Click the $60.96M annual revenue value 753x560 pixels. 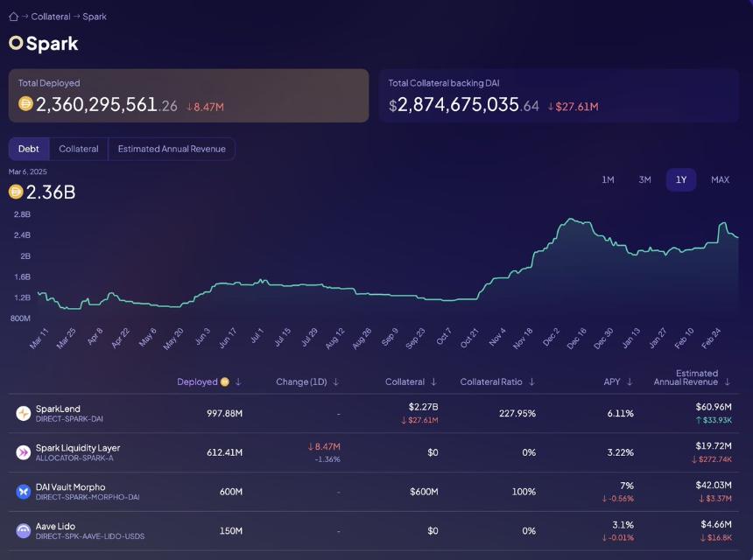pos(714,407)
